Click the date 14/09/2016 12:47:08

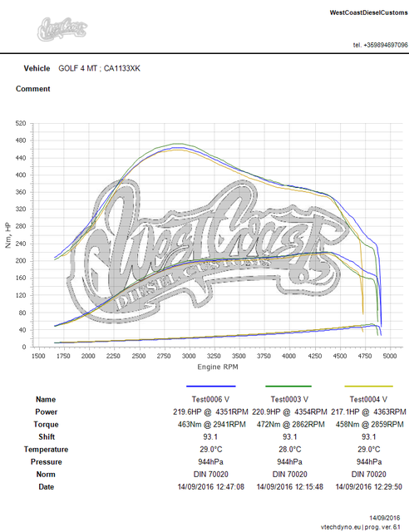(211, 487)
